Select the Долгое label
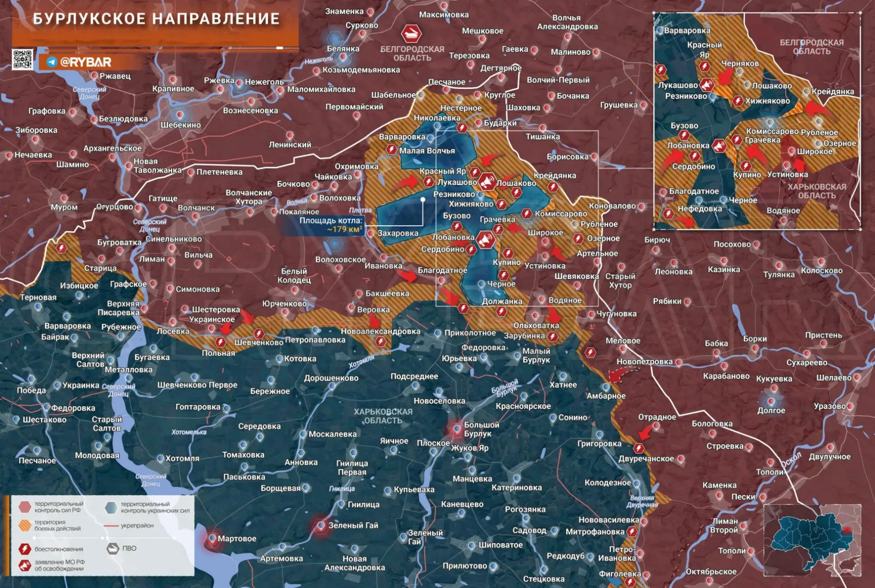This screenshot has height=588, width=875. coord(771,410)
